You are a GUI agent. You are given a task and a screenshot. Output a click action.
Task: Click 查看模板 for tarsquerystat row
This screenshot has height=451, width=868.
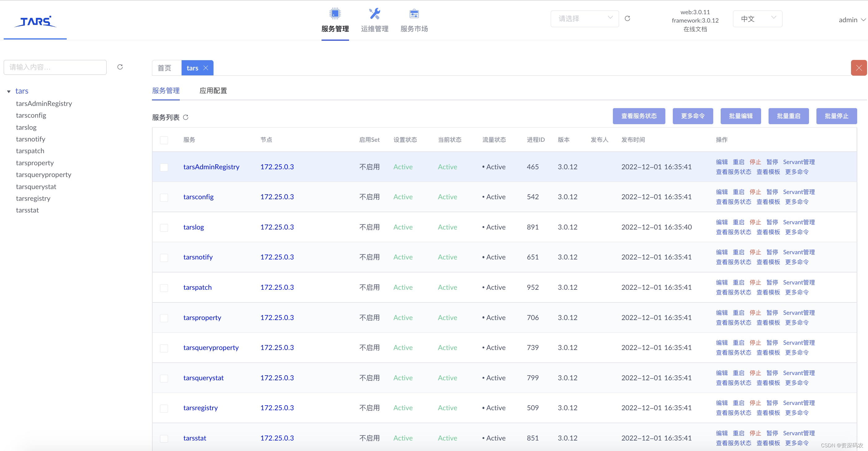coord(768,383)
